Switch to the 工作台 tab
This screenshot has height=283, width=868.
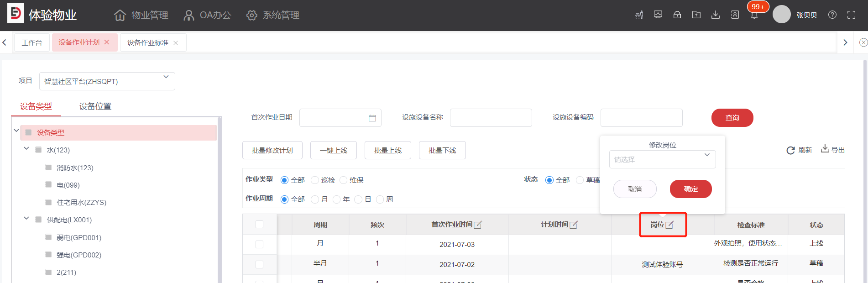coord(32,42)
